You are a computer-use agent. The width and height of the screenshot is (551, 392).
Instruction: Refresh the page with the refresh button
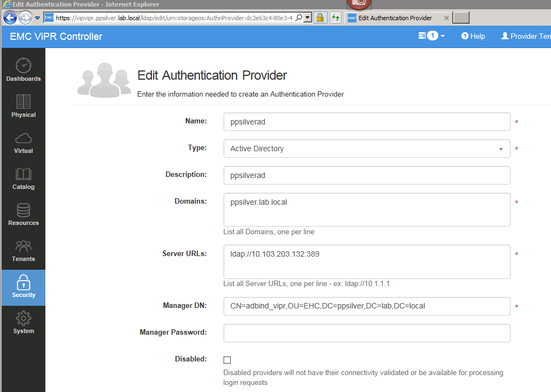point(335,17)
